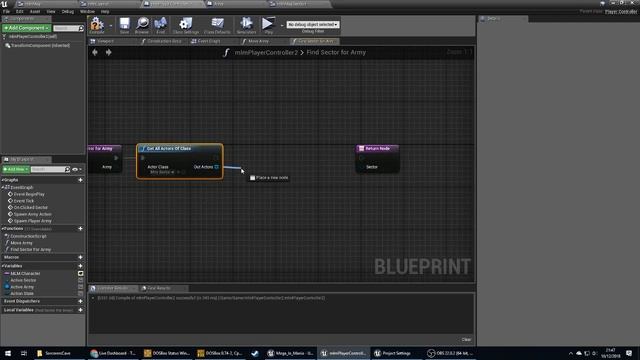Open the Asset menu
640x360 pixels.
tap(35, 12)
